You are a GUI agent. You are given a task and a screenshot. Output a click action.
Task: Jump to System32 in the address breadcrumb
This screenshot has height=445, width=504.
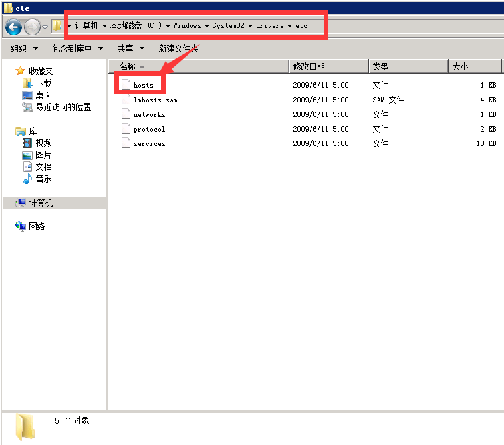click(228, 25)
